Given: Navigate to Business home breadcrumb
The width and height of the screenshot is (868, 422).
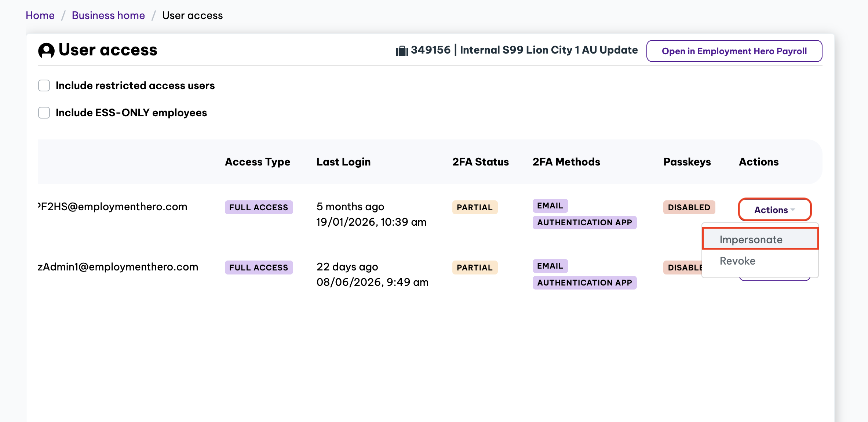Looking at the screenshot, I should click(x=108, y=15).
